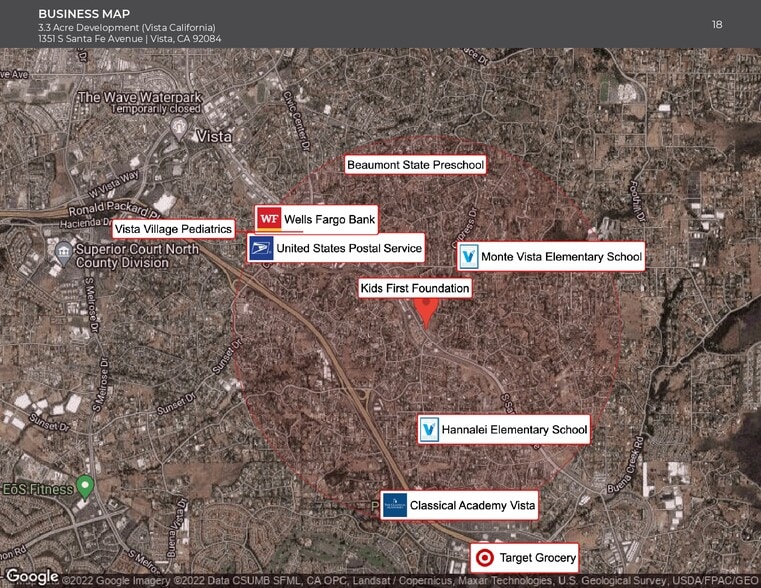Click the page number 18

click(x=717, y=24)
